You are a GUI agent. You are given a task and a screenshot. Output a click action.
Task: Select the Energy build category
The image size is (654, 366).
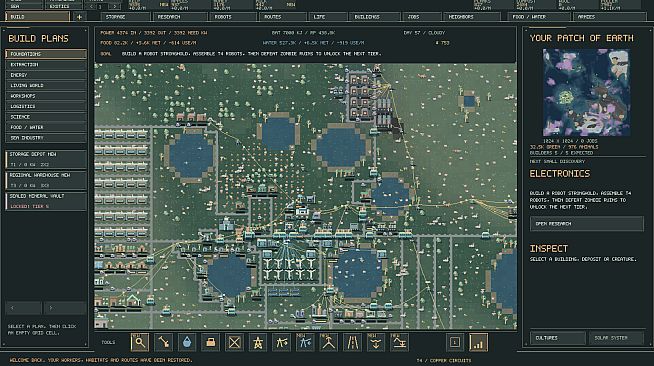[46, 75]
